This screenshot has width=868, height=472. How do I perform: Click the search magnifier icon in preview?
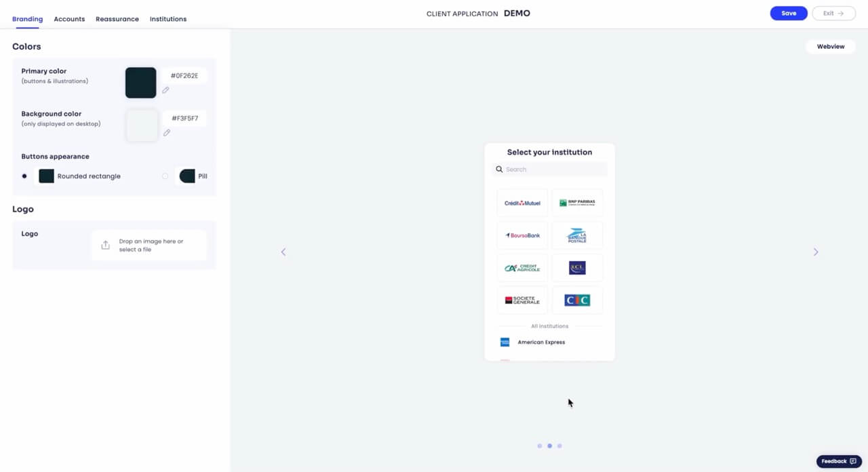(x=499, y=170)
